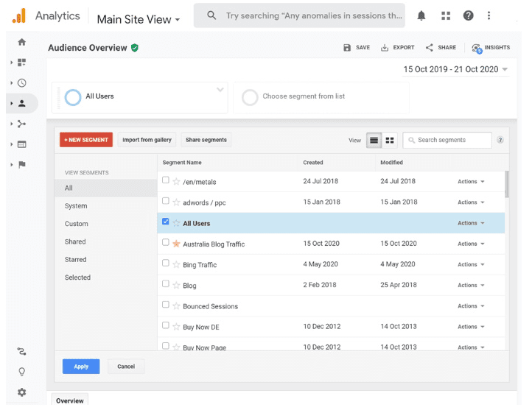The image size is (532, 410).
Task: Open Google apps grid icon
Action: pyautogui.click(x=446, y=15)
